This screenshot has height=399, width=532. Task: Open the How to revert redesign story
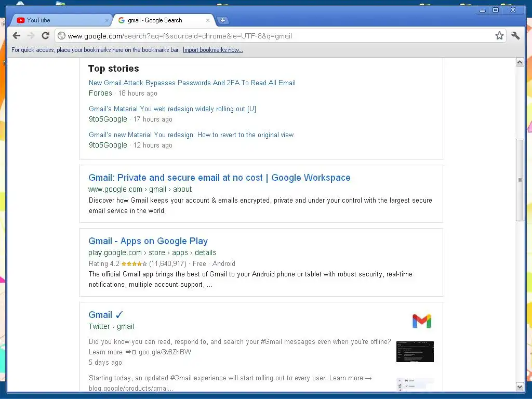(191, 135)
